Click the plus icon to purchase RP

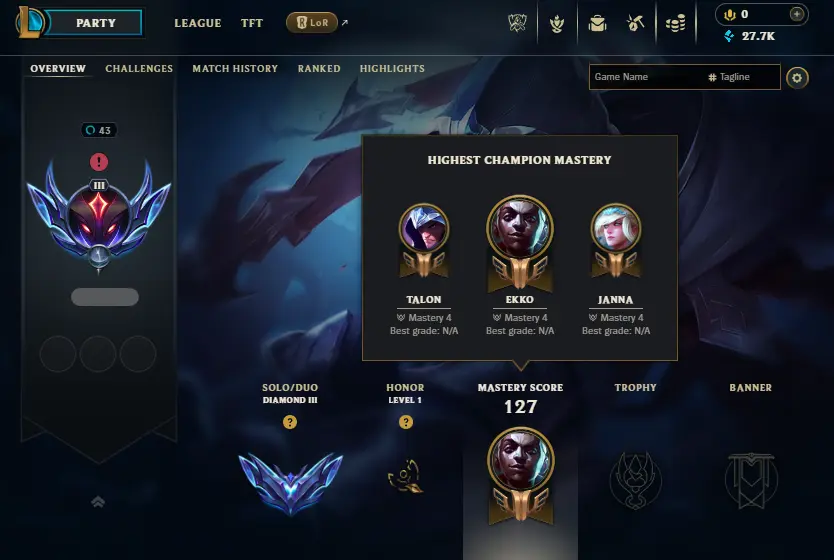796,14
